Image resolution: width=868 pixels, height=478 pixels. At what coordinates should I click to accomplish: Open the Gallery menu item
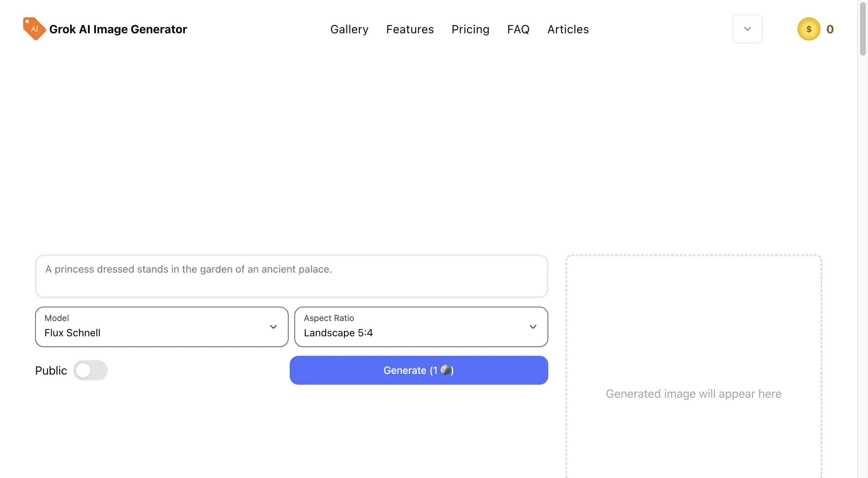click(x=349, y=29)
